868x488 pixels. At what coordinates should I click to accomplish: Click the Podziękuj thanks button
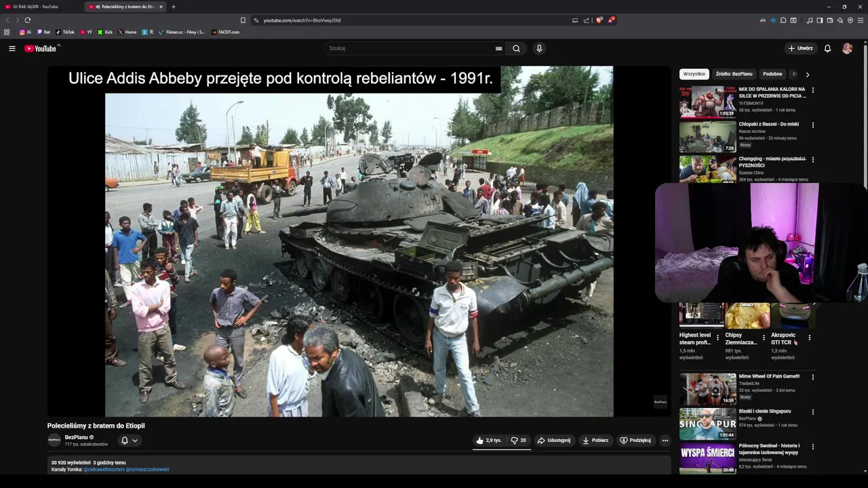[x=636, y=441]
